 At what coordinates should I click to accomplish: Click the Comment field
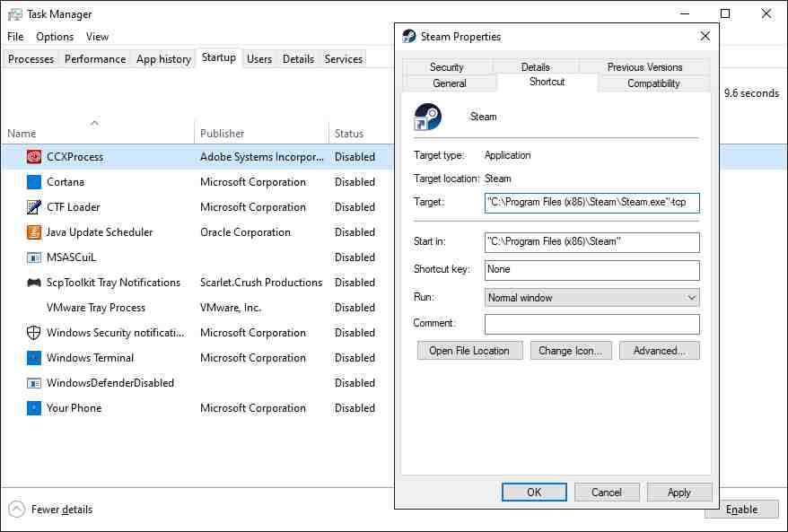[591, 324]
